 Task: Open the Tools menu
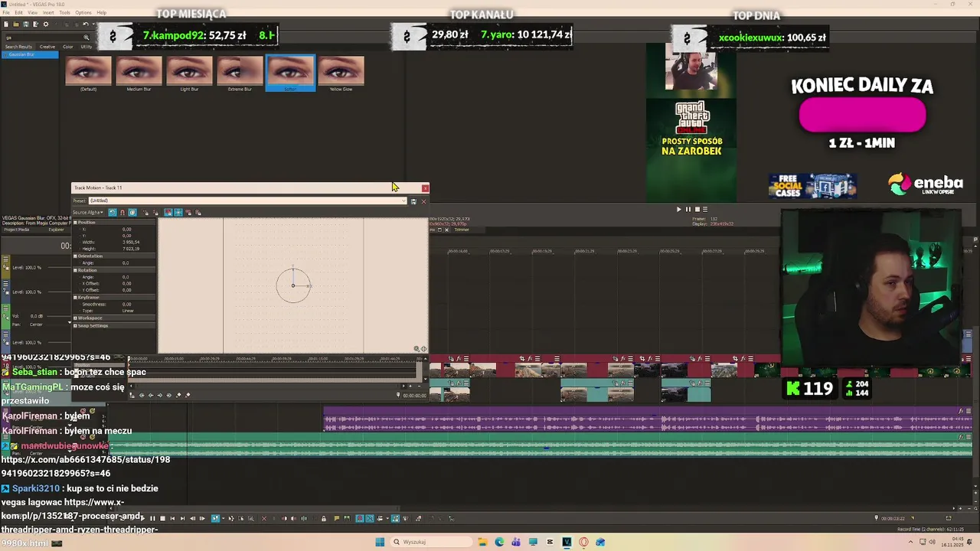64,12
